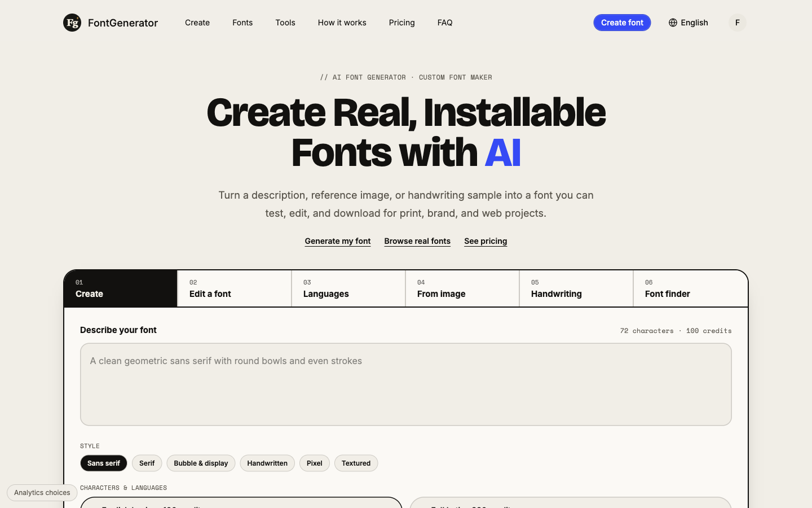Follow the Browse real fonts link

[x=417, y=241]
